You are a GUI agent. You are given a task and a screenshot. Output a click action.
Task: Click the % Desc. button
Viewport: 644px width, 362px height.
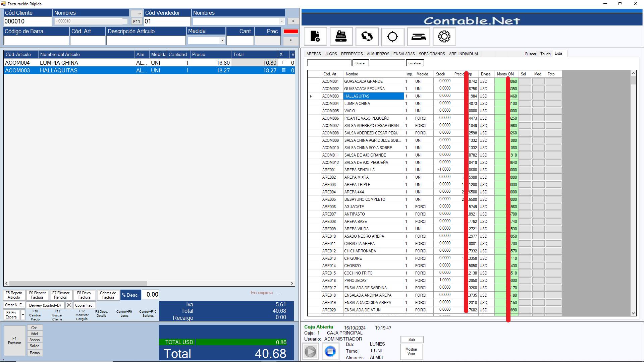(x=130, y=295)
